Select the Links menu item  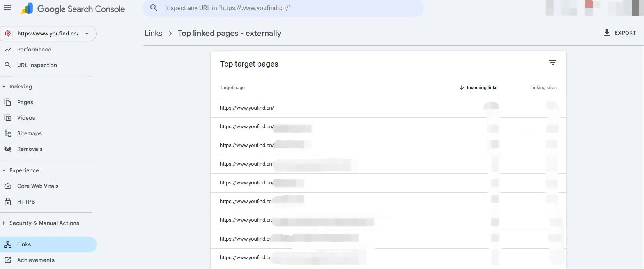point(24,244)
